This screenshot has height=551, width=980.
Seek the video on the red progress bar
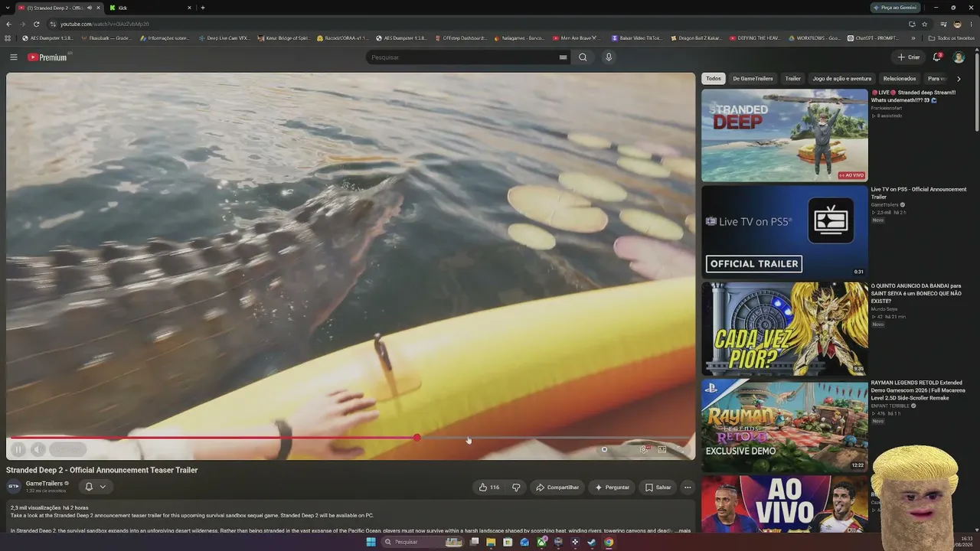click(351, 438)
